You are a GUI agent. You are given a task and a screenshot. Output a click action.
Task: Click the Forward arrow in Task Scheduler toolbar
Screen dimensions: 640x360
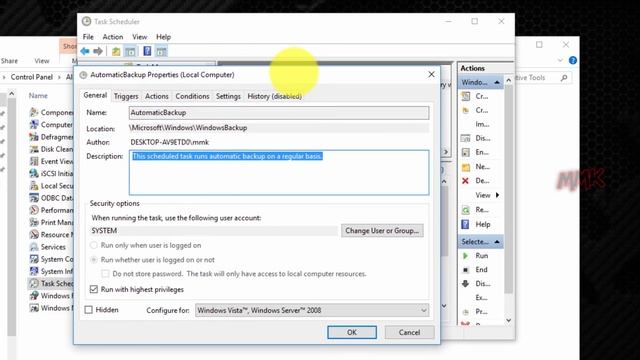click(98, 51)
